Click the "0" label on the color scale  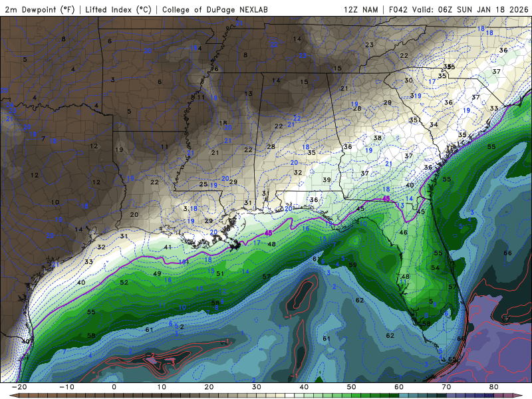click(114, 387)
